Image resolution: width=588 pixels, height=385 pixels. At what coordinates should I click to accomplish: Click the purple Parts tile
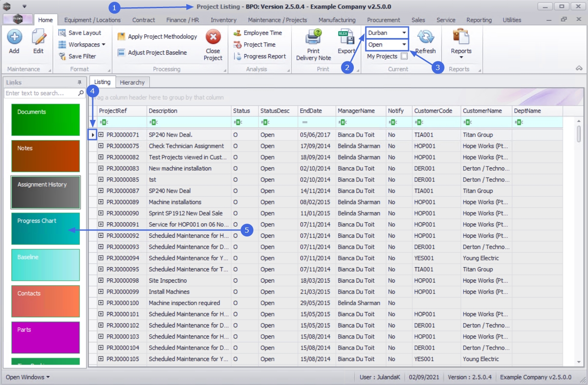click(x=45, y=337)
